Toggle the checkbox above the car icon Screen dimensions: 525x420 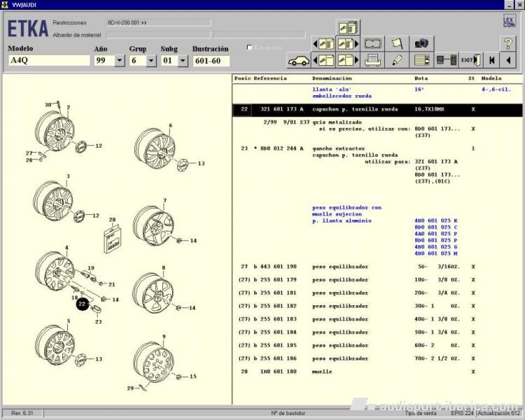tap(249, 47)
